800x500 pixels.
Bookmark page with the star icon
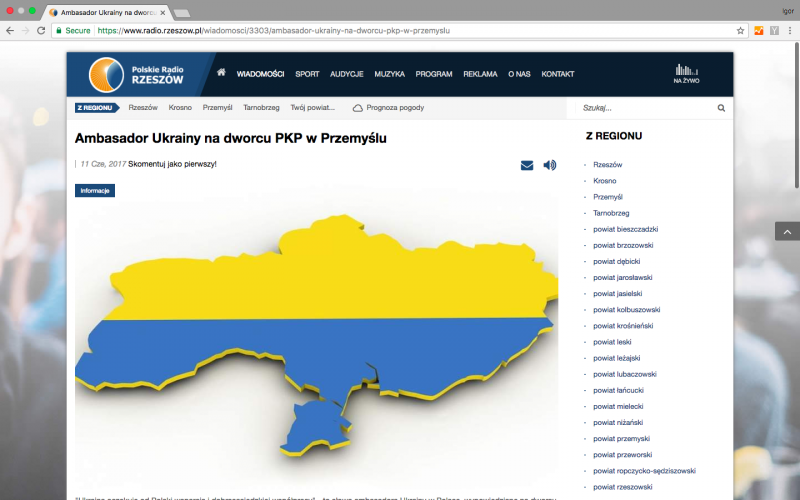tap(741, 31)
